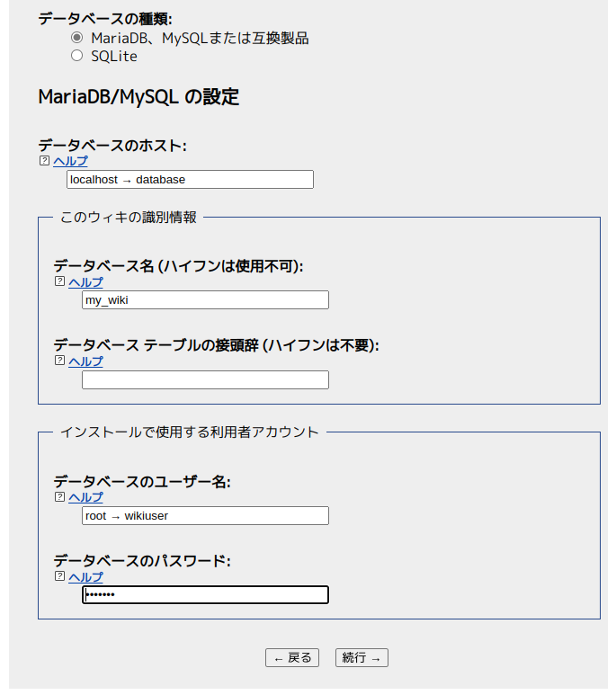Click help question-mark icon for database username
This screenshot has width=616, height=695.
pyautogui.click(x=59, y=497)
